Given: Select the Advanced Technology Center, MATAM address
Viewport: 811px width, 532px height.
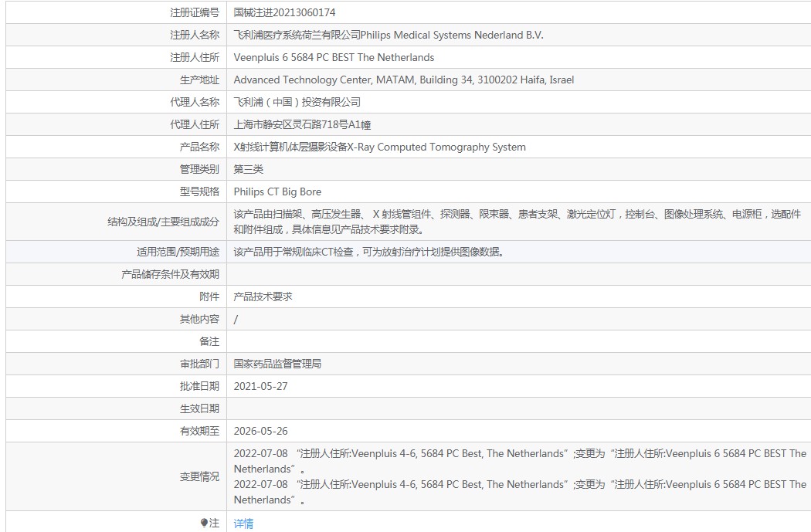Looking at the screenshot, I should [x=403, y=80].
